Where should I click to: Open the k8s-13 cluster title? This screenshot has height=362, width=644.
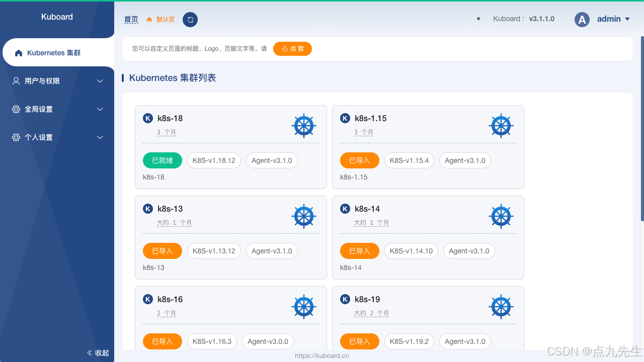(170, 209)
